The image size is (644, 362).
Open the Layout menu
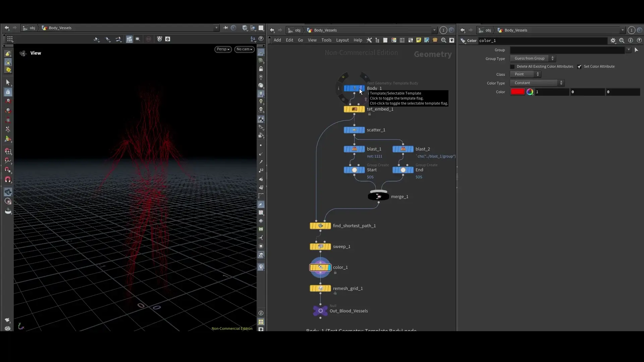[x=342, y=40]
